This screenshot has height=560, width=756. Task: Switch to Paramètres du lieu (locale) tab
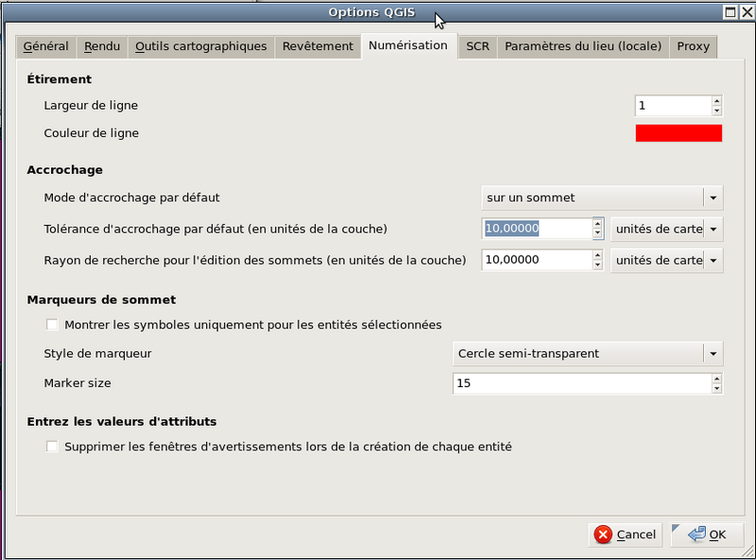[583, 47]
